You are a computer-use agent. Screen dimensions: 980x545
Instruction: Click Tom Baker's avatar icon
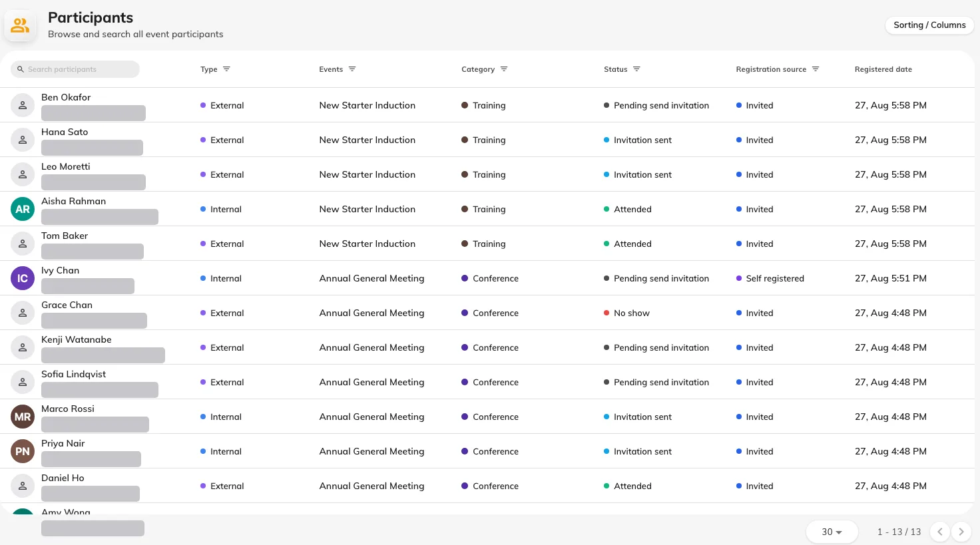(23, 244)
